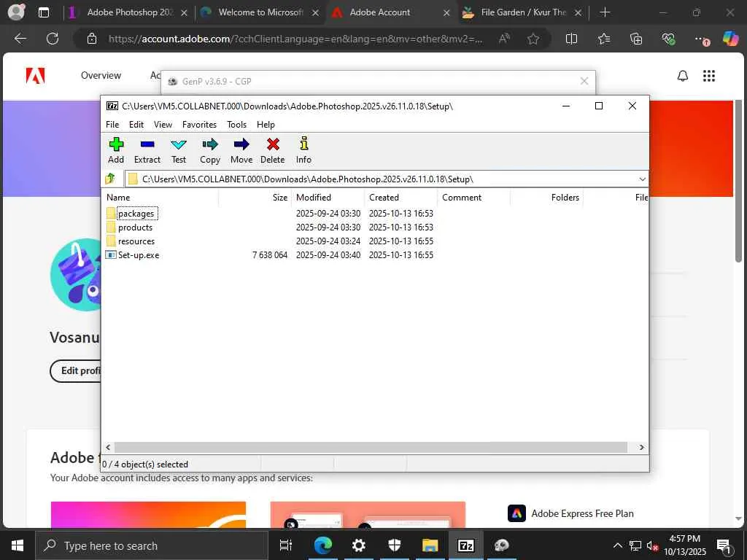Click the Adobe Express Free Plan entry

click(x=570, y=513)
